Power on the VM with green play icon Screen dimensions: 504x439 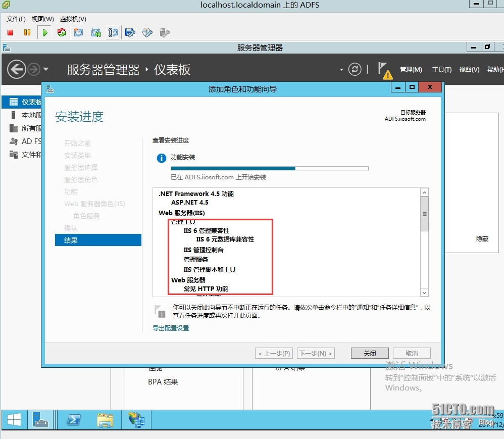click(45, 32)
